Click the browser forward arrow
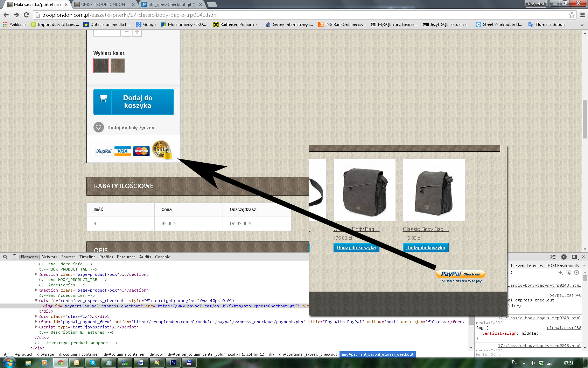This screenshot has height=368, width=588. coord(16,15)
